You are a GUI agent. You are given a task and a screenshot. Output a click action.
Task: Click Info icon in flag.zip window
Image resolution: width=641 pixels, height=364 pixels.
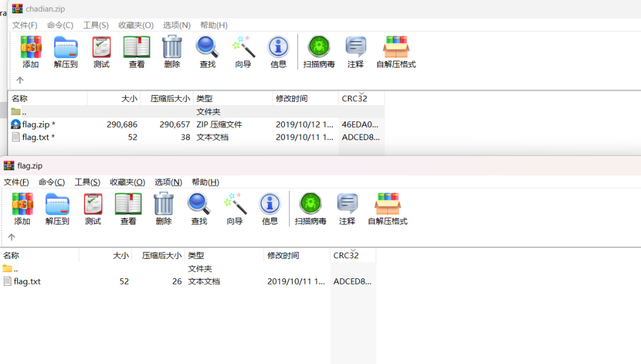(x=270, y=204)
